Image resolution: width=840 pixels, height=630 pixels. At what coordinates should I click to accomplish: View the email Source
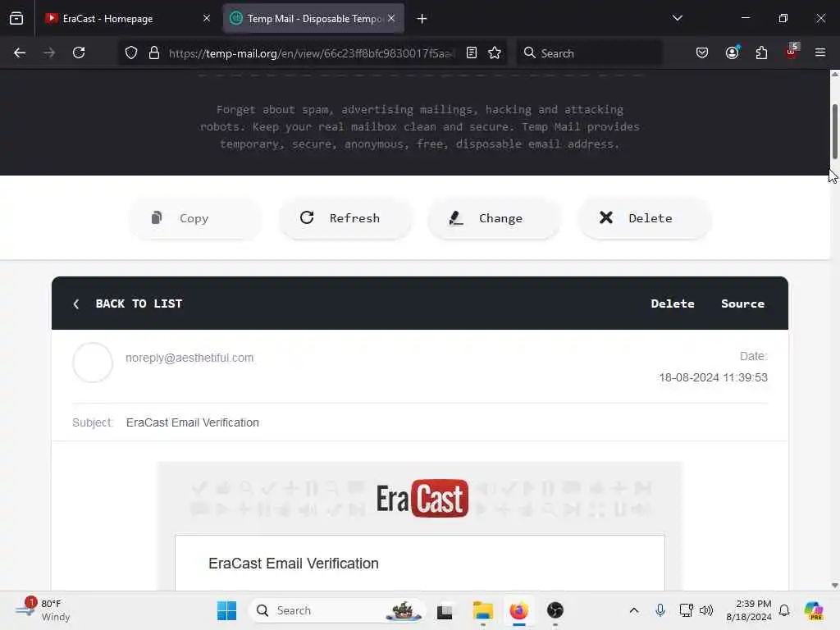pyautogui.click(x=742, y=304)
